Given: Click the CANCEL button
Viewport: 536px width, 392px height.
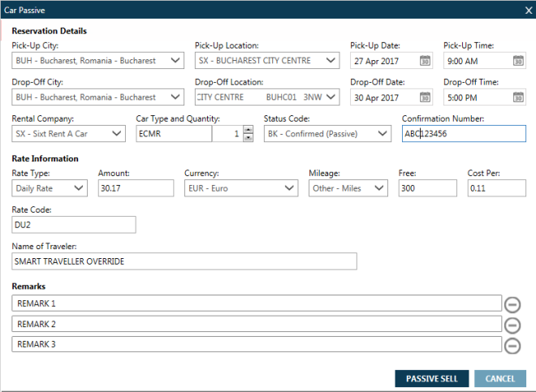Looking at the screenshot, I should tap(500, 379).
